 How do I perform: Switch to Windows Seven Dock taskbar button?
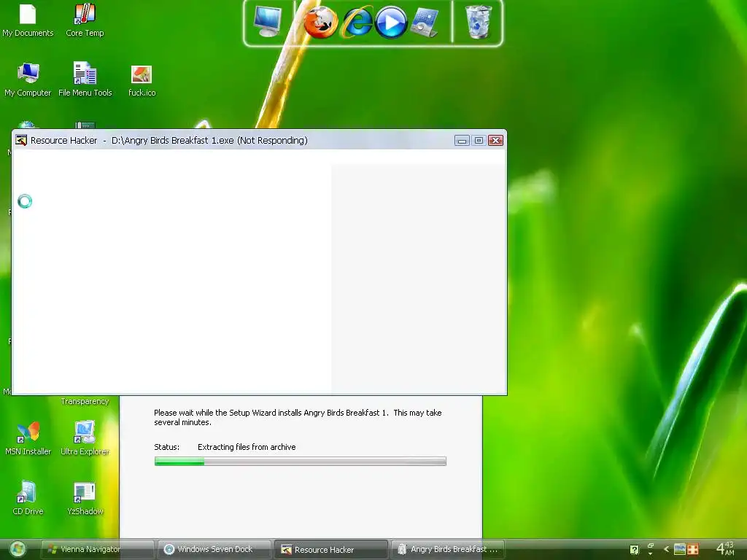coord(214,549)
